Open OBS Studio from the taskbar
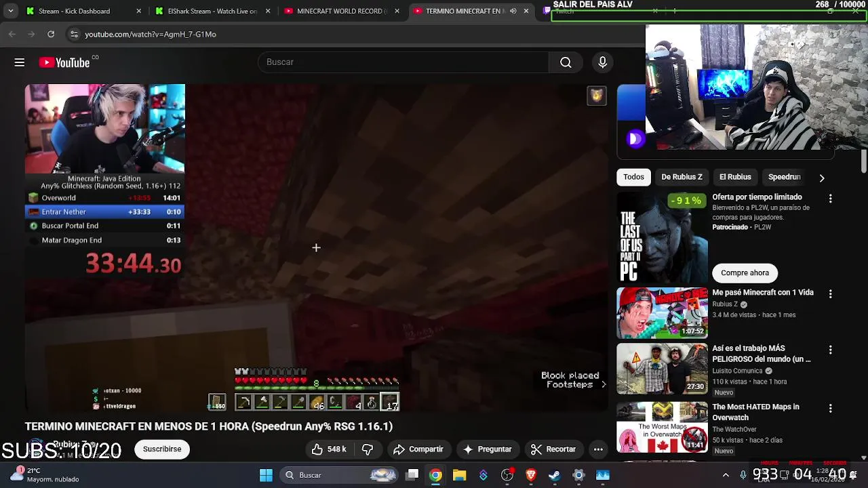This screenshot has width=868, height=488. pos(507,475)
